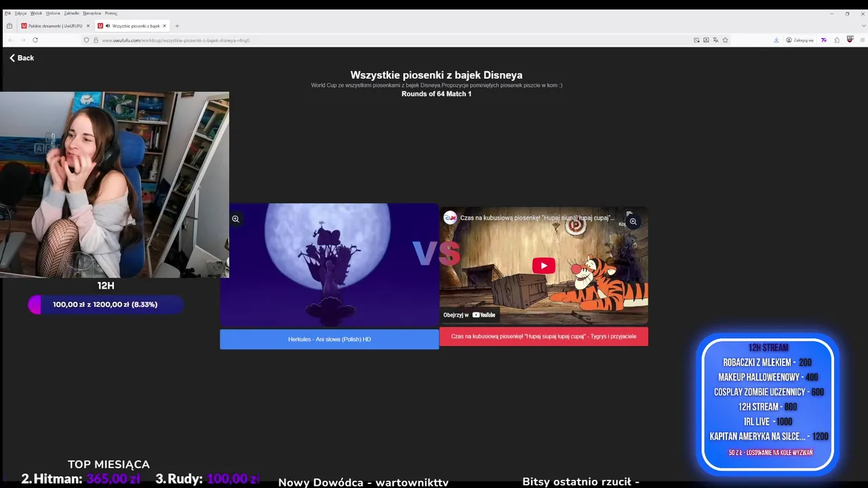Image resolution: width=868 pixels, height=488 pixels.
Task: Open the Historia menu
Action: click(x=53, y=13)
